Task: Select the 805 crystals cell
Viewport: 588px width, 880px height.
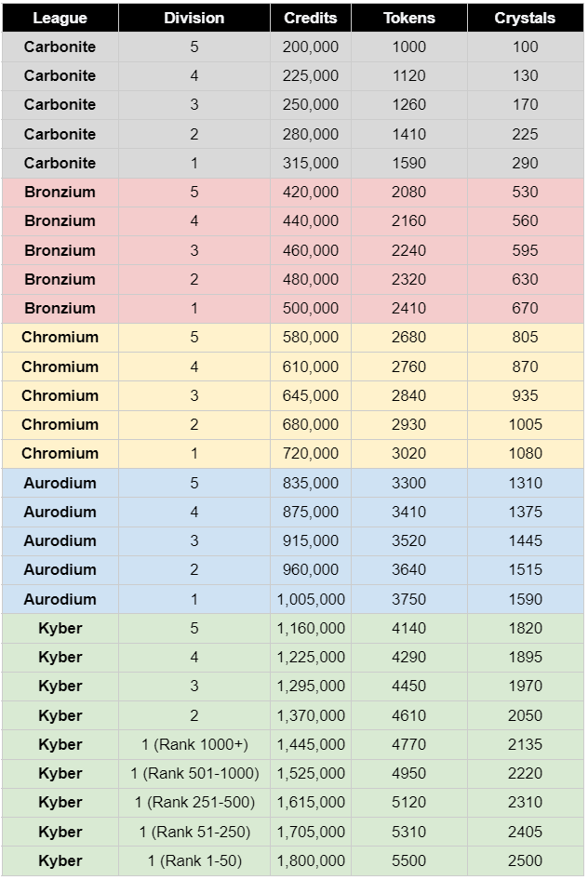Action: click(525, 337)
